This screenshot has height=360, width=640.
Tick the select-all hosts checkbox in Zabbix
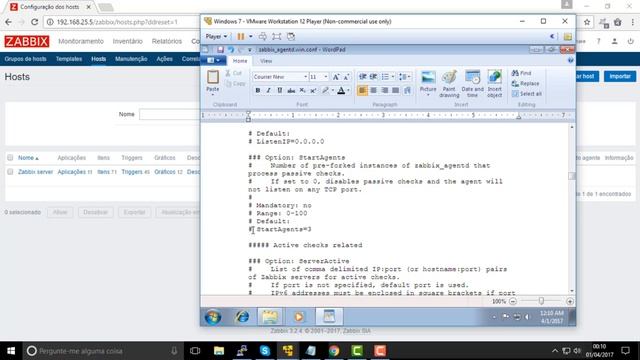point(10,158)
